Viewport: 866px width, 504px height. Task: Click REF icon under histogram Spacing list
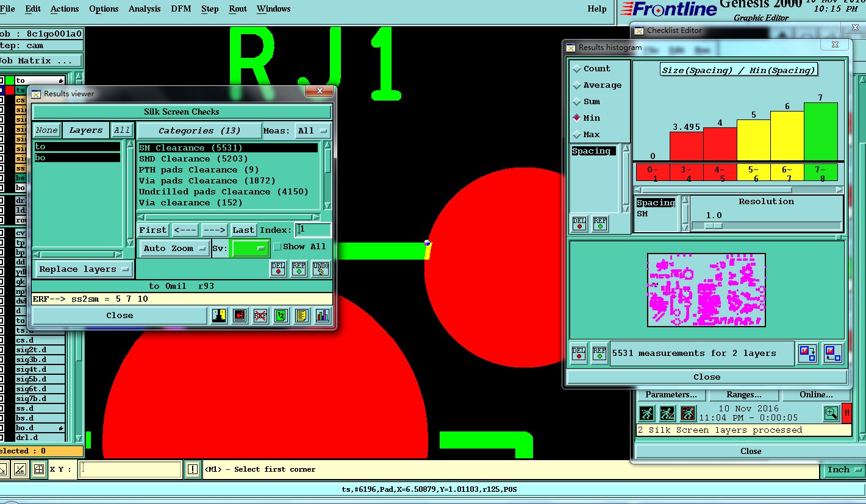(600, 224)
